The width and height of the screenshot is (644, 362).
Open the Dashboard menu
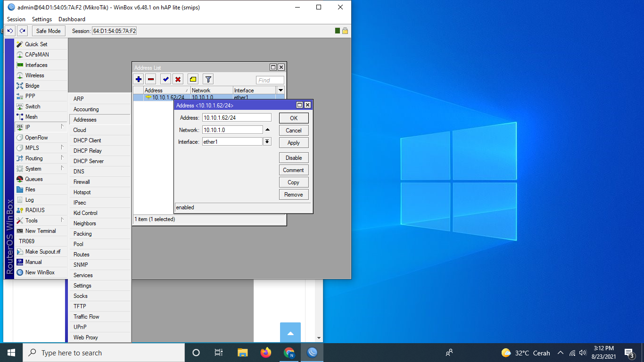pos(72,19)
